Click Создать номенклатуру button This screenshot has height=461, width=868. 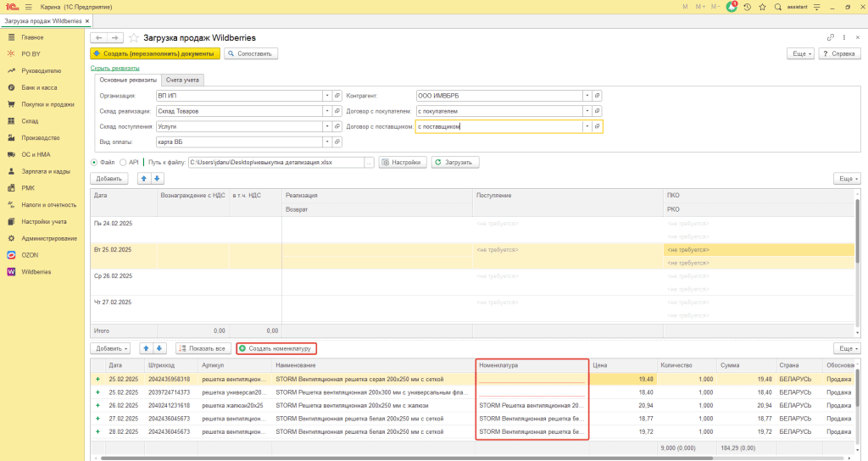(276, 348)
